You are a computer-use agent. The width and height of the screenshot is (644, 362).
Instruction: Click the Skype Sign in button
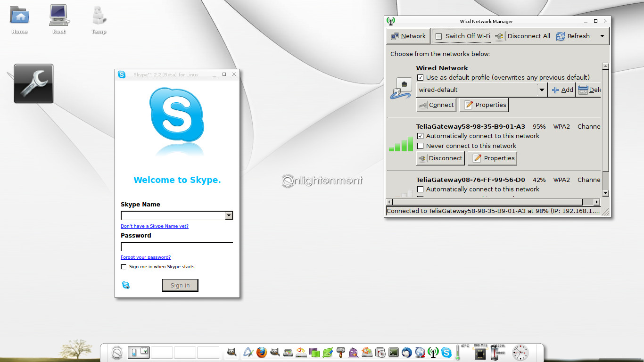pos(180,285)
